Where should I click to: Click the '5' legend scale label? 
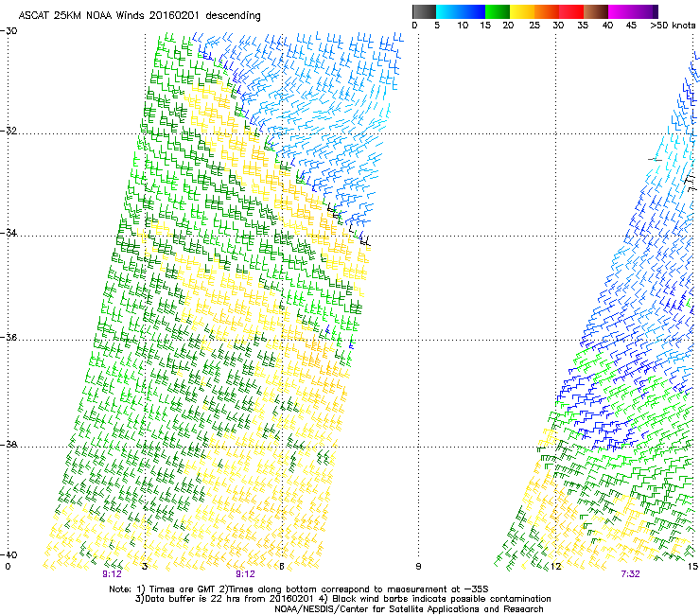point(437,26)
